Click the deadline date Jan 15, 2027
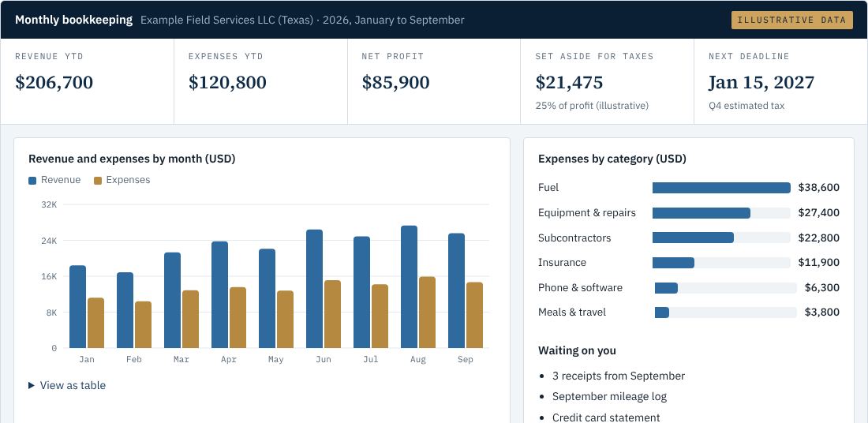 [x=761, y=83]
